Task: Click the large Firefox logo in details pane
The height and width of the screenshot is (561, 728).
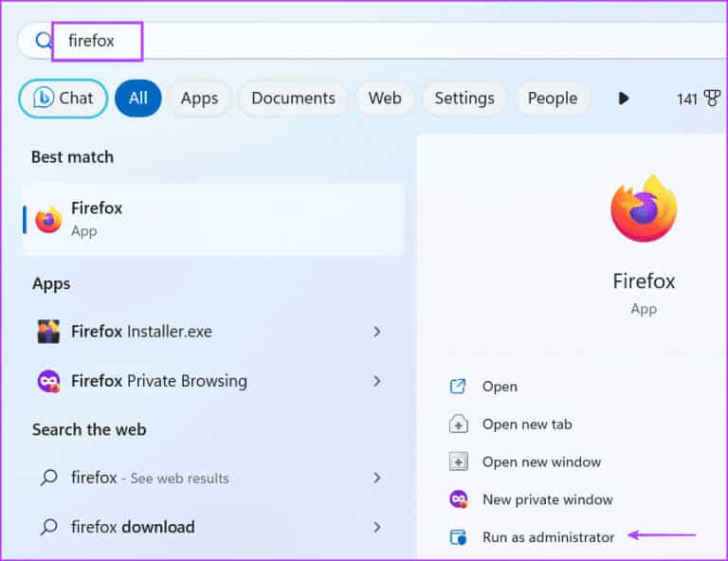Action: coord(644,208)
